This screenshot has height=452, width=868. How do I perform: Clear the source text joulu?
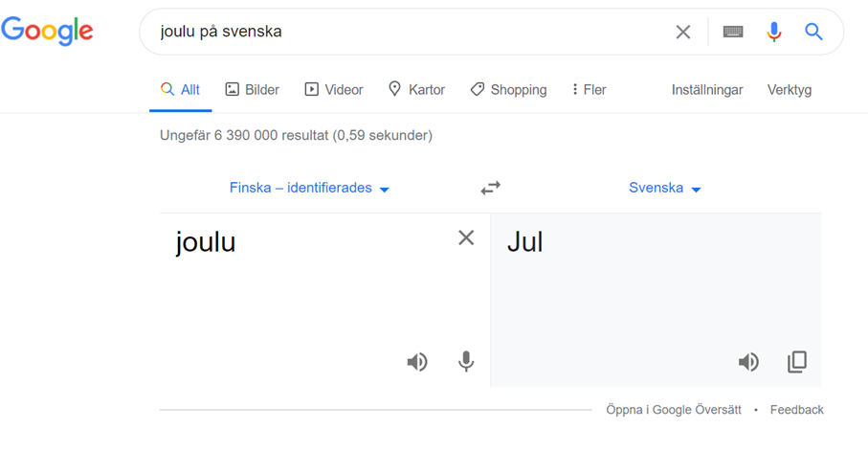466,237
